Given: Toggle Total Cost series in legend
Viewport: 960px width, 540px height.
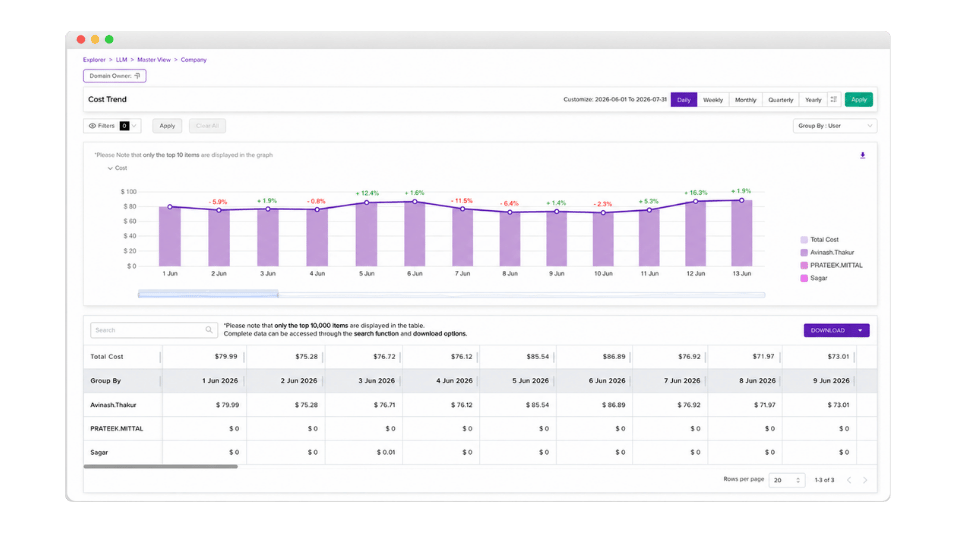Looking at the screenshot, I should pos(819,239).
